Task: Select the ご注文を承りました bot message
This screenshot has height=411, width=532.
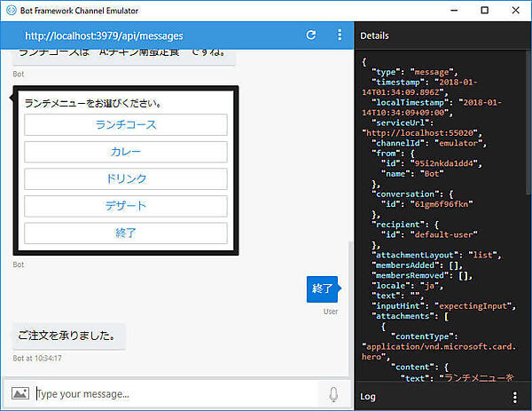Action: 67,336
